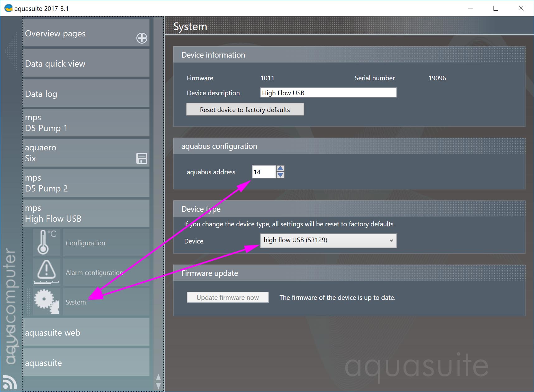
Task: Click Reset device to factory defaults
Action: (x=245, y=110)
